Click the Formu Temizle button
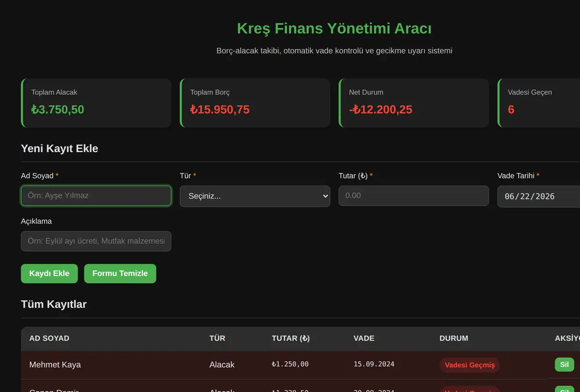Image resolution: width=580 pixels, height=392 pixels. tap(120, 274)
